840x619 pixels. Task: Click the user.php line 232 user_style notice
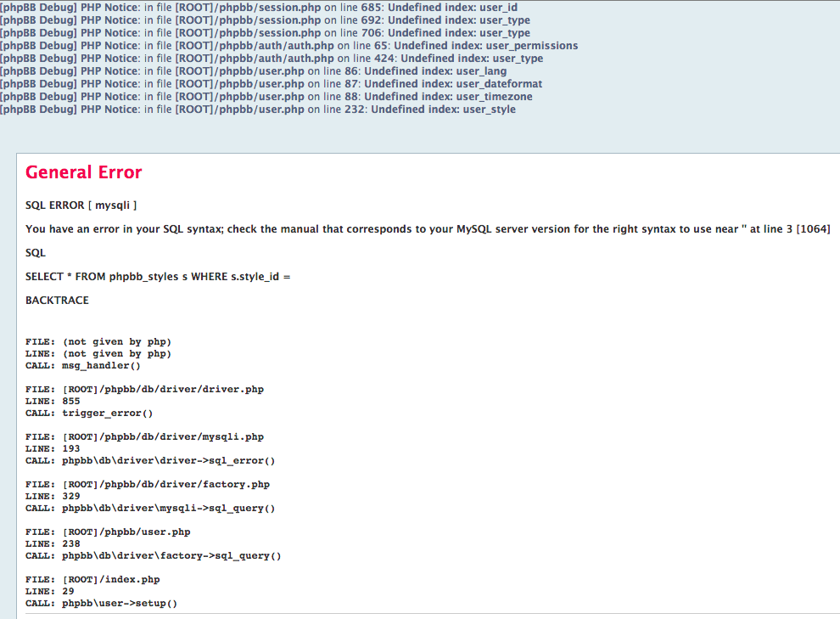click(258, 110)
